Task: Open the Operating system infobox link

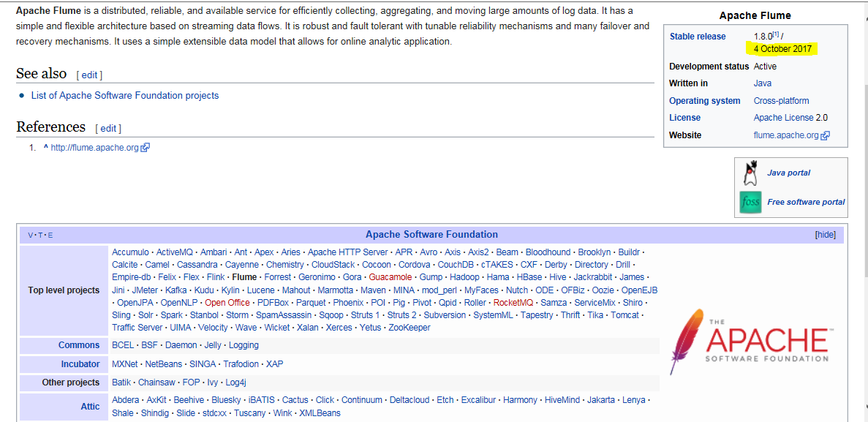Action: pos(705,101)
